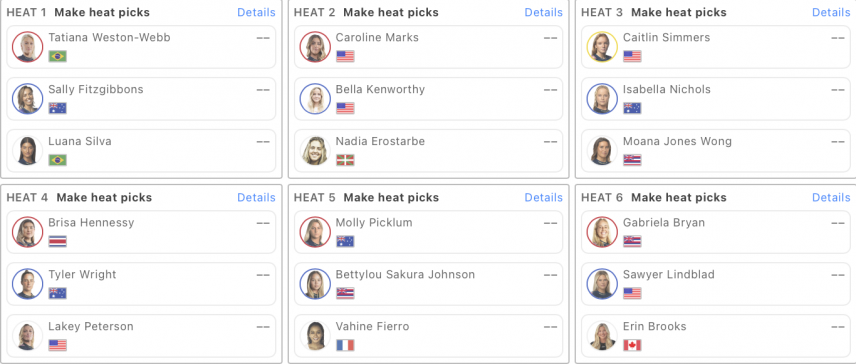The height and width of the screenshot is (364, 856).
Task: Open Details for Heat 4
Action: click(x=256, y=197)
